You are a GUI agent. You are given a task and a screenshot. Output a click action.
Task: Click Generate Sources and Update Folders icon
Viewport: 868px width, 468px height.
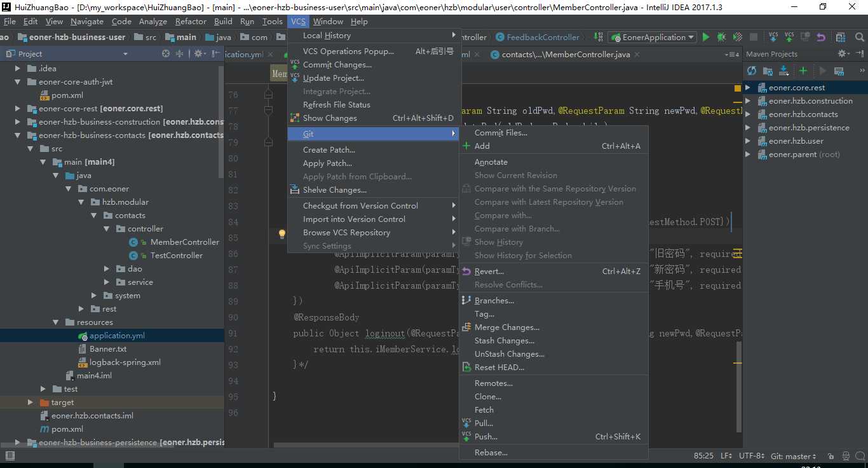pyautogui.click(x=768, y=71)
